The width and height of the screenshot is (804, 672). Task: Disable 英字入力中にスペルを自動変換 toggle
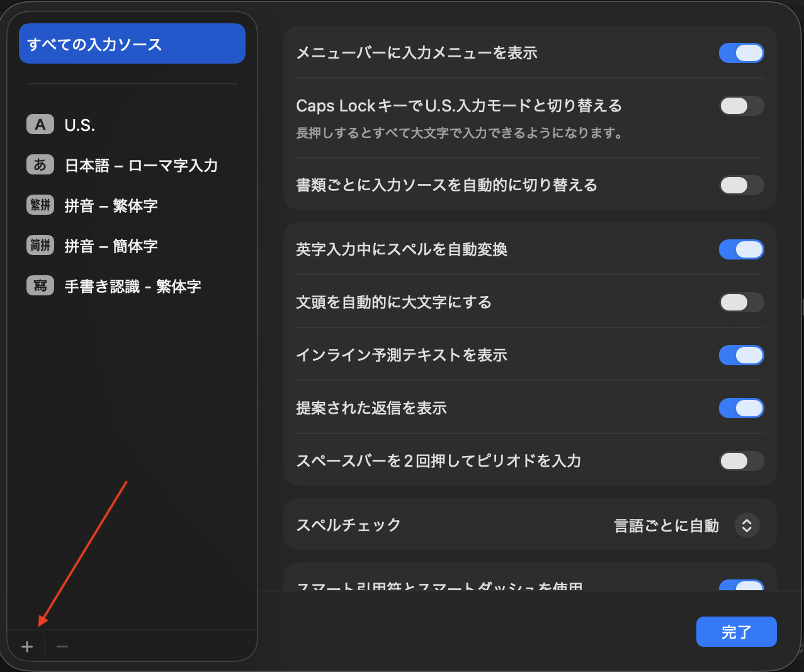pos(741,249)
